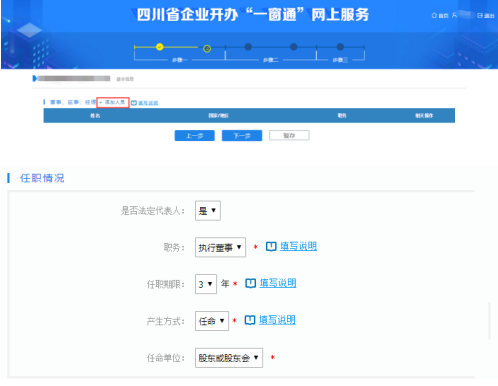This screenshot has height=386, width=498.
Task: Click the 退出 logout icon
Action: pos(480,15)
